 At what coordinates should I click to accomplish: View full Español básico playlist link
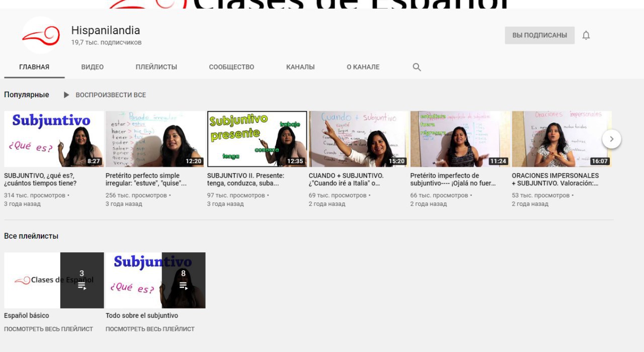pyautogui.click(x=48, y=329)
